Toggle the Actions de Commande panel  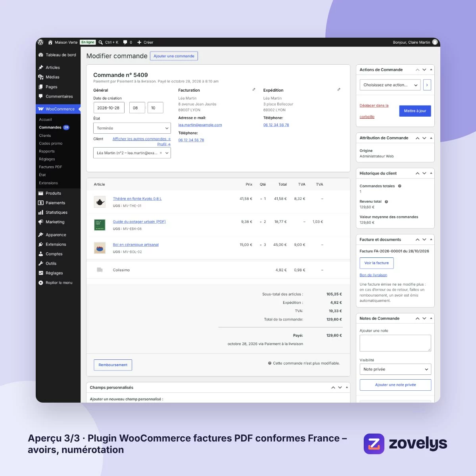(x=431, y=70)
